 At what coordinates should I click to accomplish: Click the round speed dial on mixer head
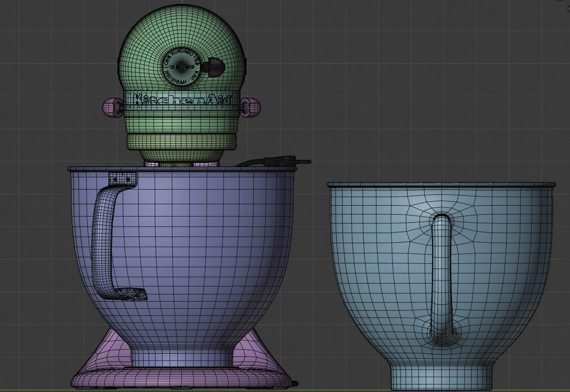[x=181, y=67]
